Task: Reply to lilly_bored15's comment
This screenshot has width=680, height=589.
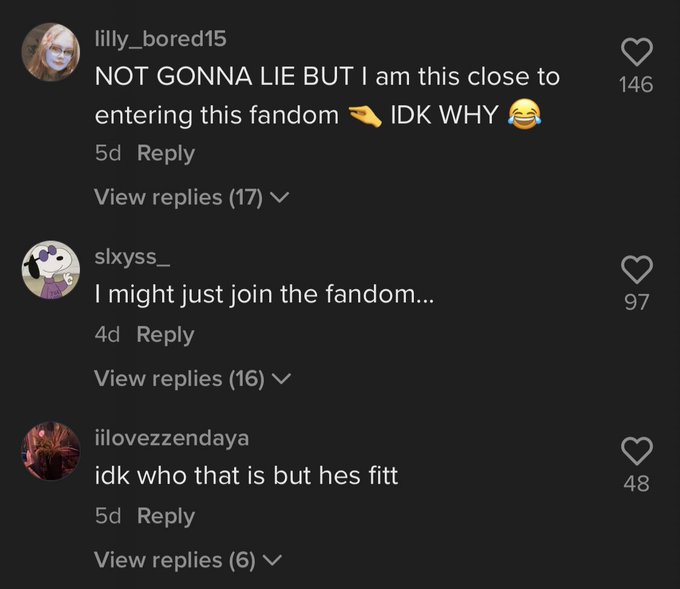Action: tap(166, 153)
